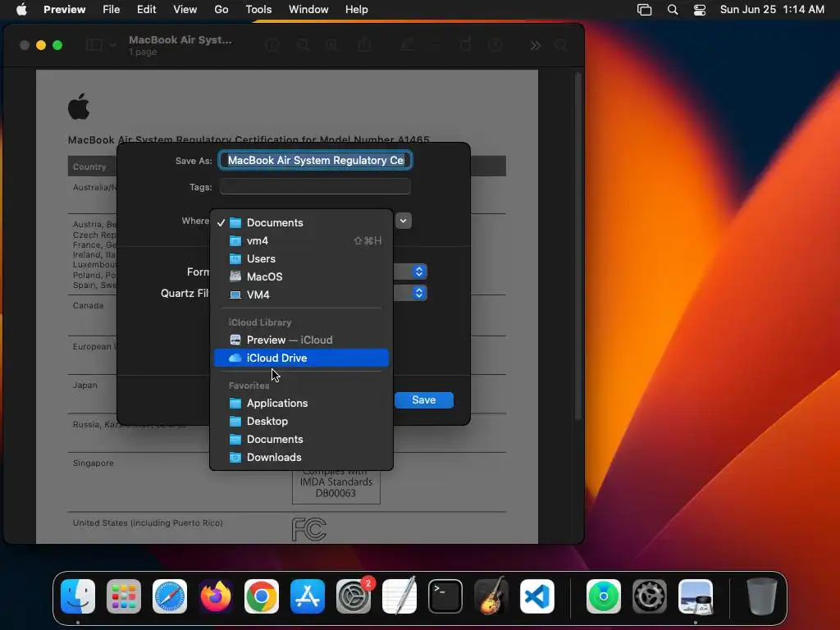This screenshot has width=840, height=630.
Task: Click the Apple logo in the document page
Action: point(79,106)
